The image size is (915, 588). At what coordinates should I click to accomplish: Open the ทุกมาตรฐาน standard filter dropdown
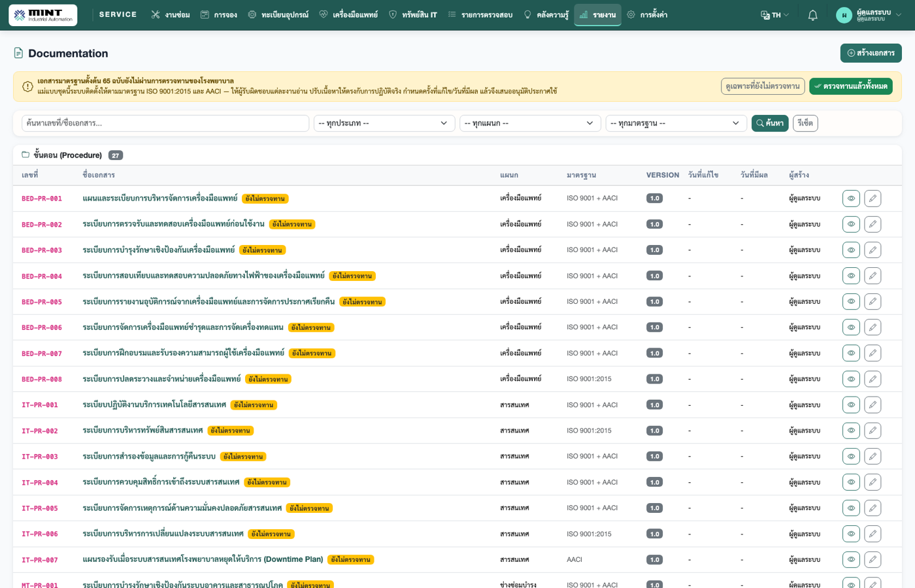click(676, 123)
